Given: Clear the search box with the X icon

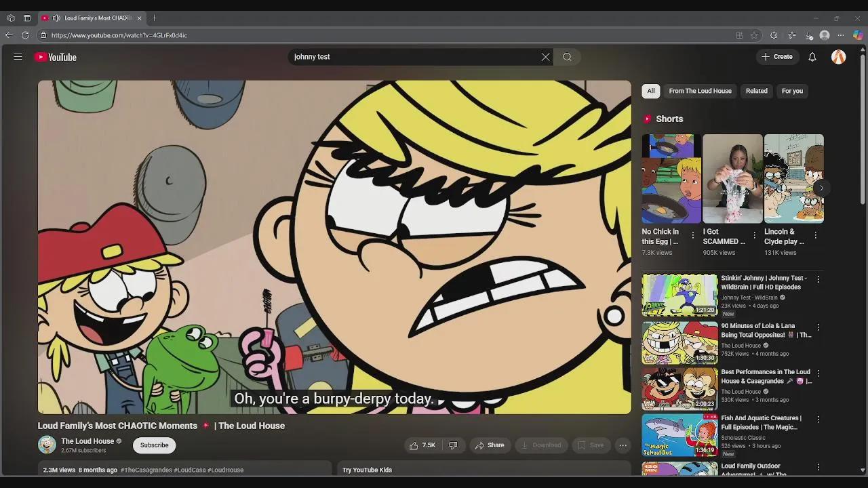Looking at the screenshot, I should tap(545, 57).
